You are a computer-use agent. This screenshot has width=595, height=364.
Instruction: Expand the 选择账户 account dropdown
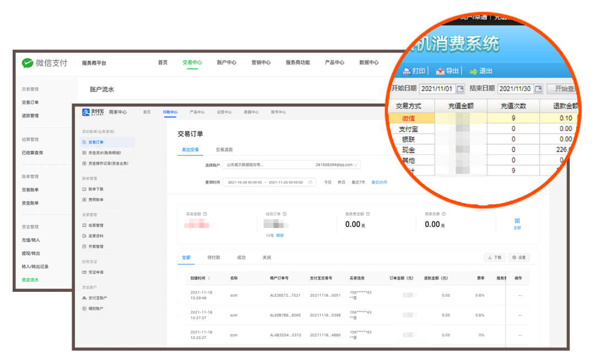click(x=356, y=165)
